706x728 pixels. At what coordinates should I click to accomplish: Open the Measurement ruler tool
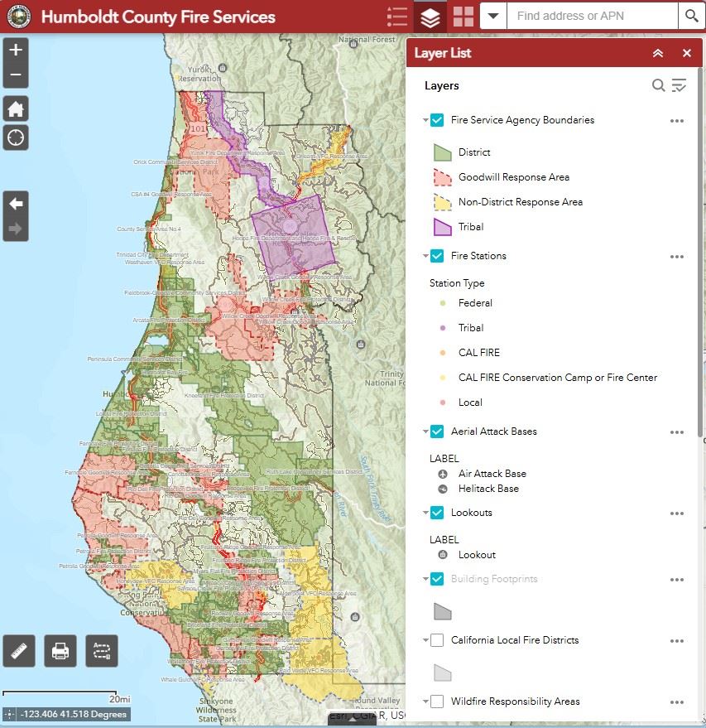[19, 651]
